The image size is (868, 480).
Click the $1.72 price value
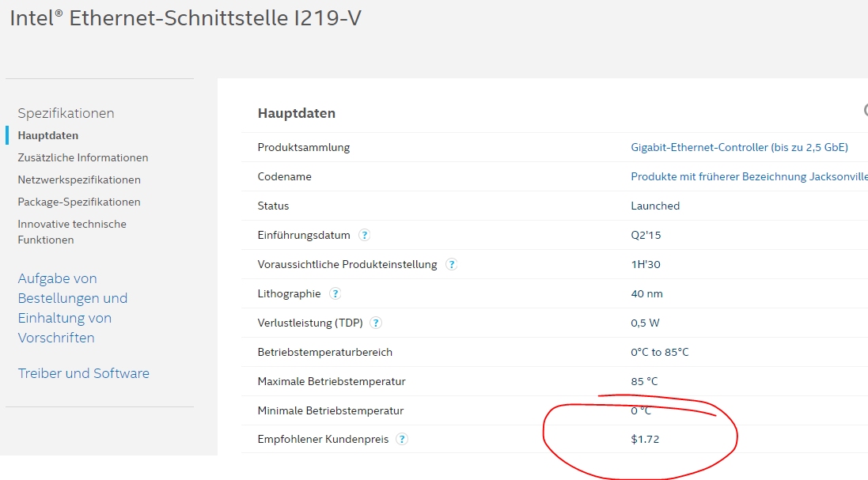645,439
